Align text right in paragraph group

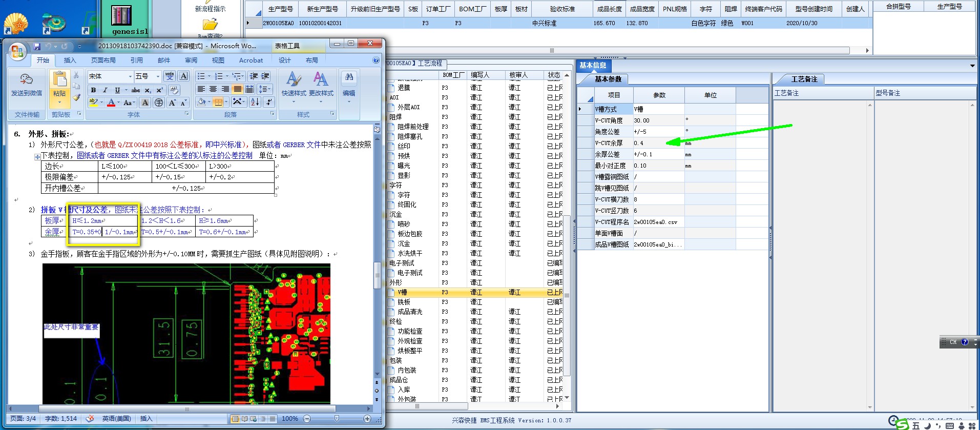pos(225,89)
